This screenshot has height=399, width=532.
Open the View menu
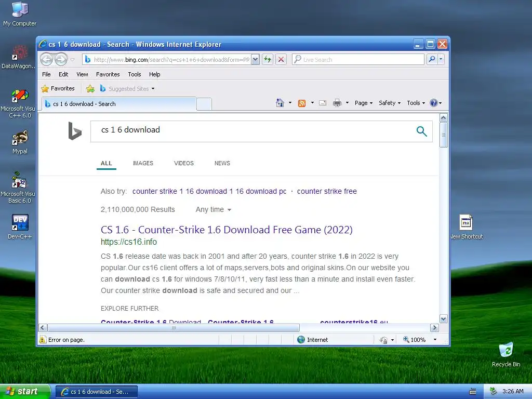pyautogui.click(x=82, y=74)
